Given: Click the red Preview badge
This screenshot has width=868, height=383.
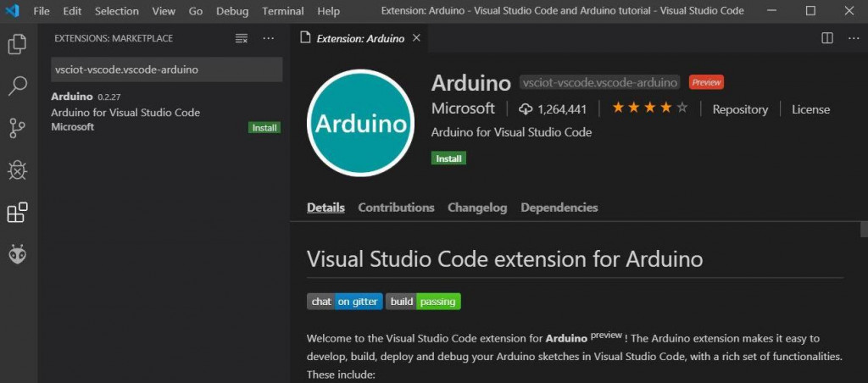Looking at the screenshot, I should tap(706, 82).
